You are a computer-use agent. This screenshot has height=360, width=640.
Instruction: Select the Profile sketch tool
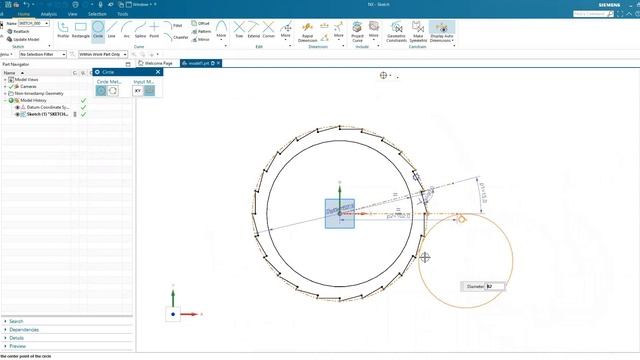tap(63, 30)
